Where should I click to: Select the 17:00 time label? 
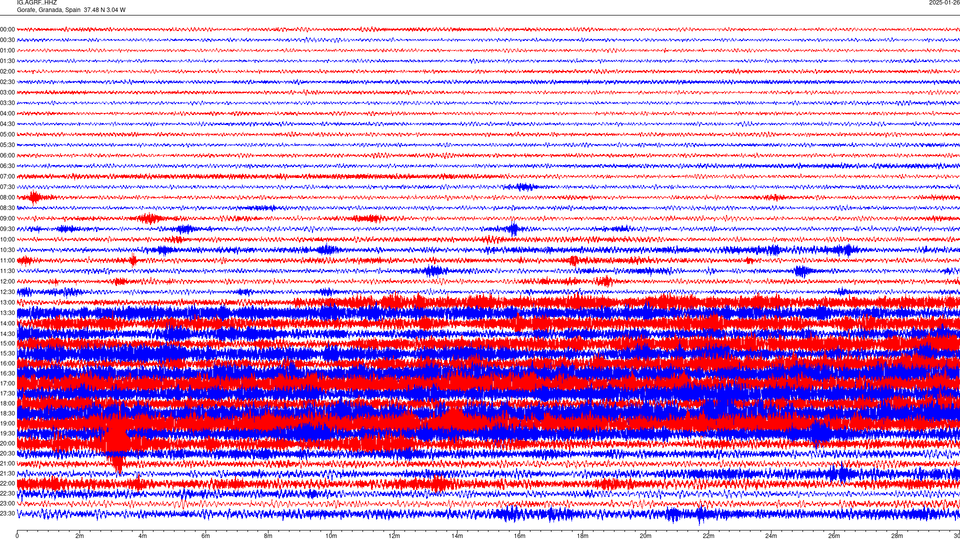(7, 383)
